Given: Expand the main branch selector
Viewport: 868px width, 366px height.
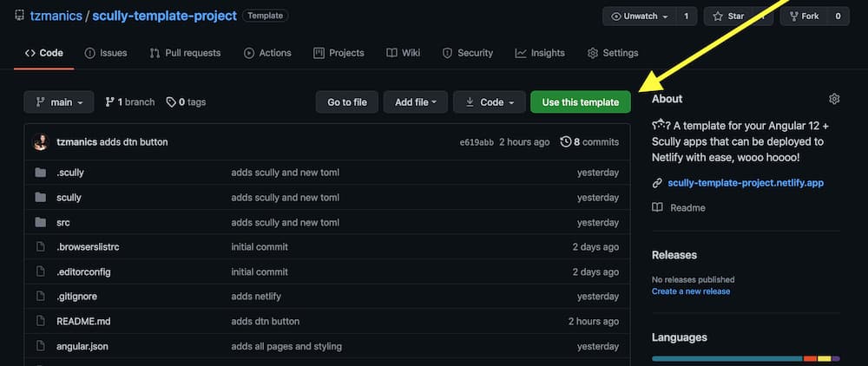Looking at the screenshot, I should click(x=58, y=102).
